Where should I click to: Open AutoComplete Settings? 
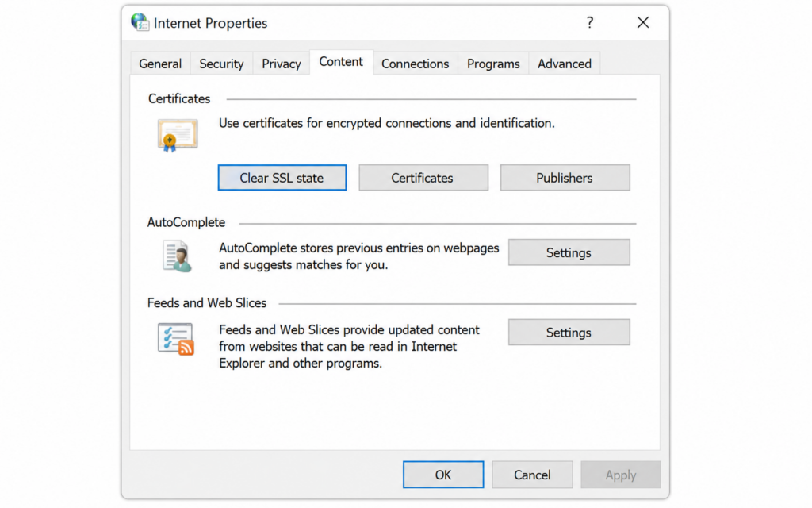point(569,252)
